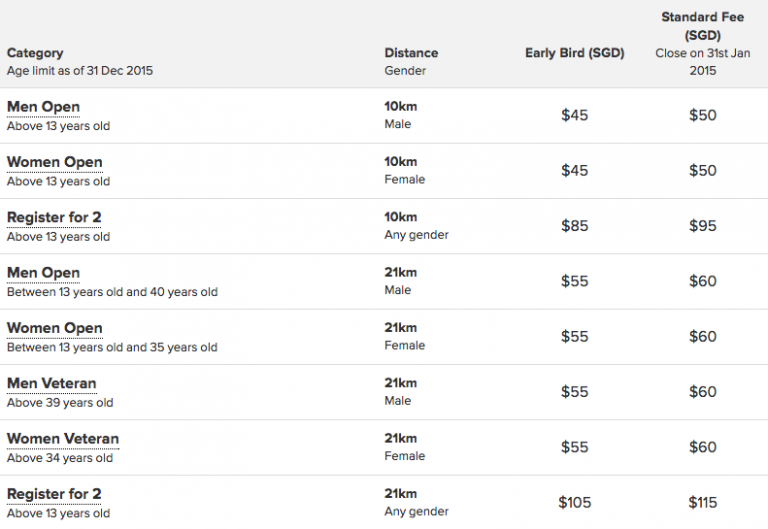This screenshot has height=529, width=768.
Task: Click the $115 standard fee price
Action: click(702, 502)
